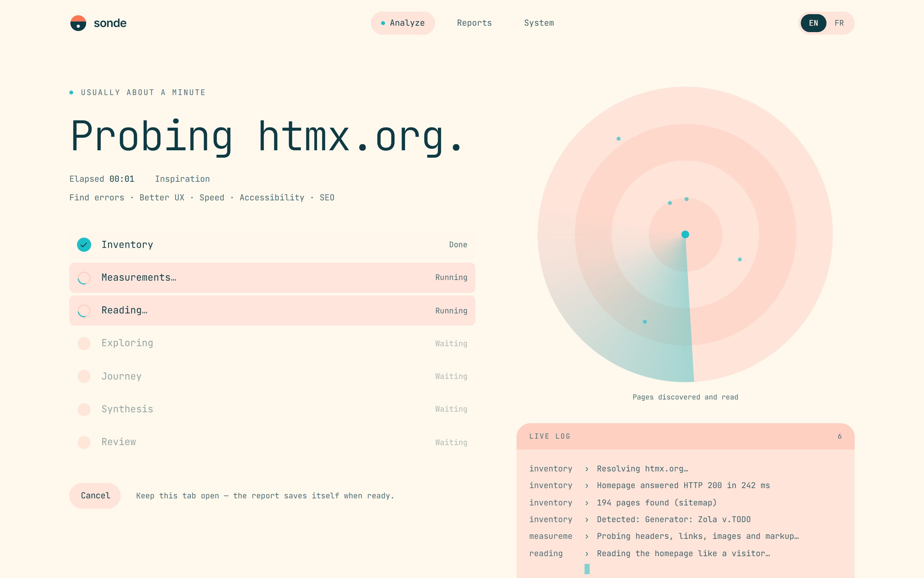Click 'Detected: Generator: Zola v.TODO' log line
The image size is (924, 578).
tap(673, 520)
